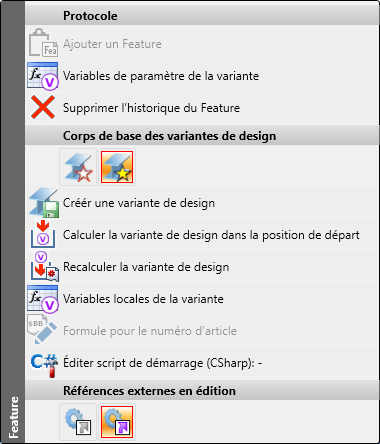Select Calculer la variante de design dans la position de départ

pyautogui.click(x=211, y=235)
